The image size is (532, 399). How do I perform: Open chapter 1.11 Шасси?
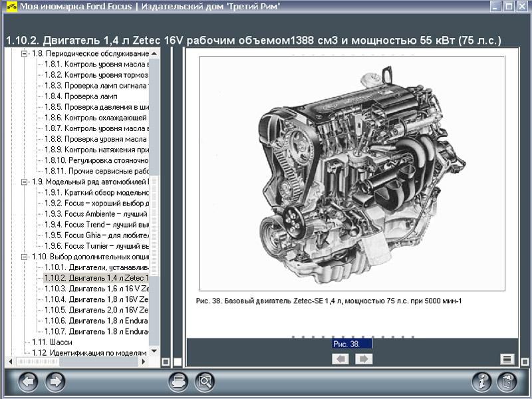click(52, 342)
